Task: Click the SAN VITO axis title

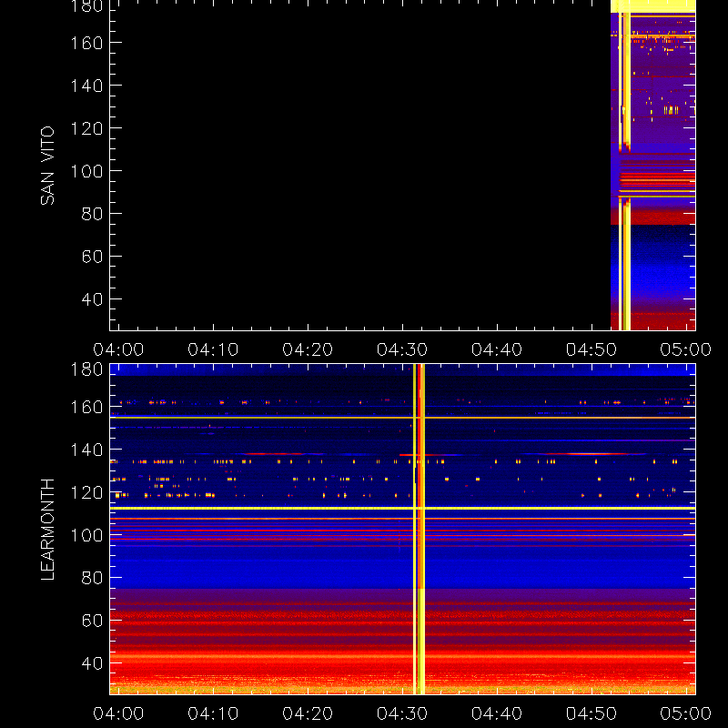Action: coord(47,166)
